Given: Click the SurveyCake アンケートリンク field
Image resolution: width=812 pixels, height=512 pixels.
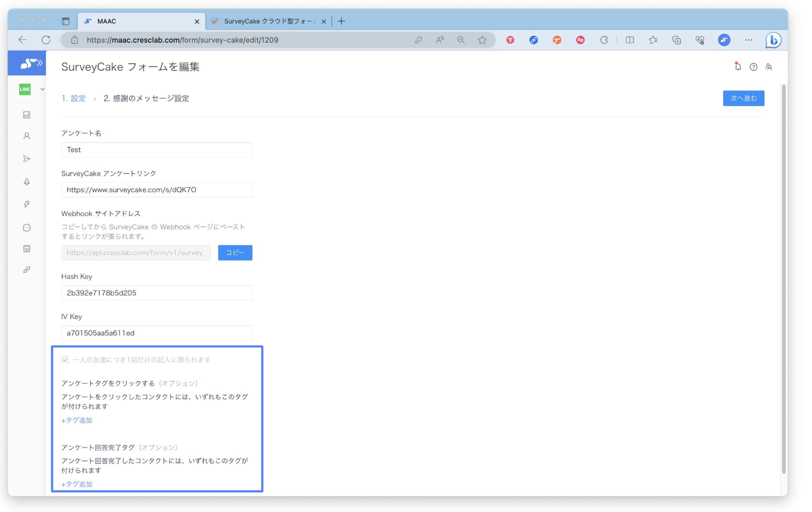Looking at the screenshot, I should (x=157, y=190).
